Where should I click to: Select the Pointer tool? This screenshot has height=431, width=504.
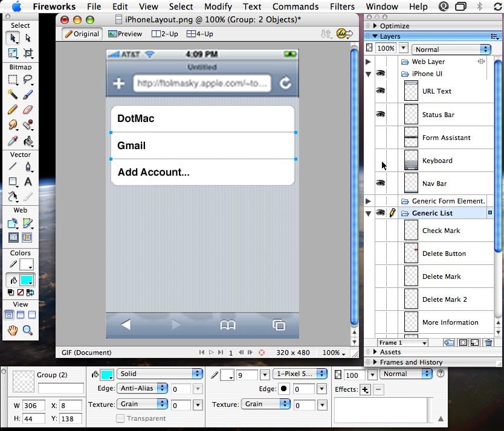[x=13, y=38]
